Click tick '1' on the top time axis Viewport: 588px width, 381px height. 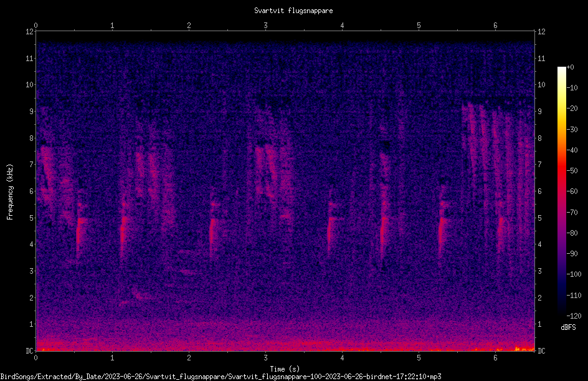[x=112, y=26]
